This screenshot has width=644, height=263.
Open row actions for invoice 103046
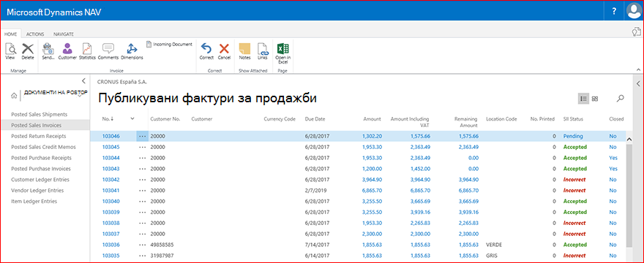pos(143,136)
